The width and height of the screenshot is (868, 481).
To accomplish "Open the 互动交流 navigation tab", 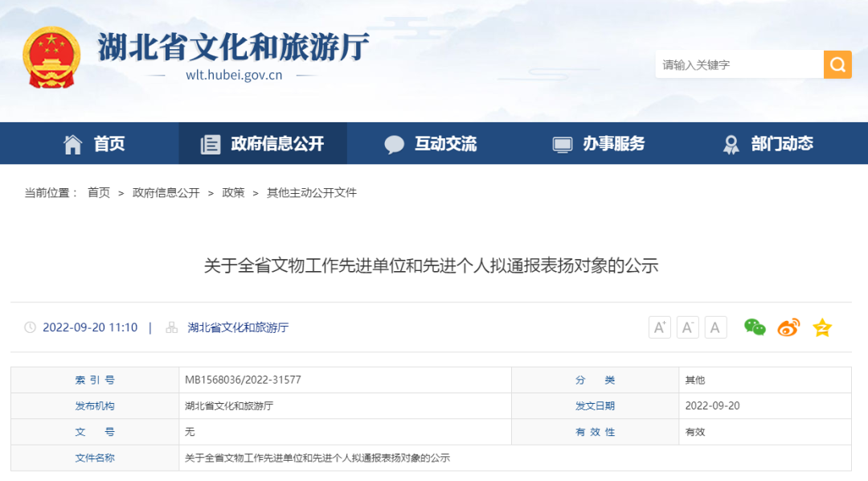I will coord(431,143).
